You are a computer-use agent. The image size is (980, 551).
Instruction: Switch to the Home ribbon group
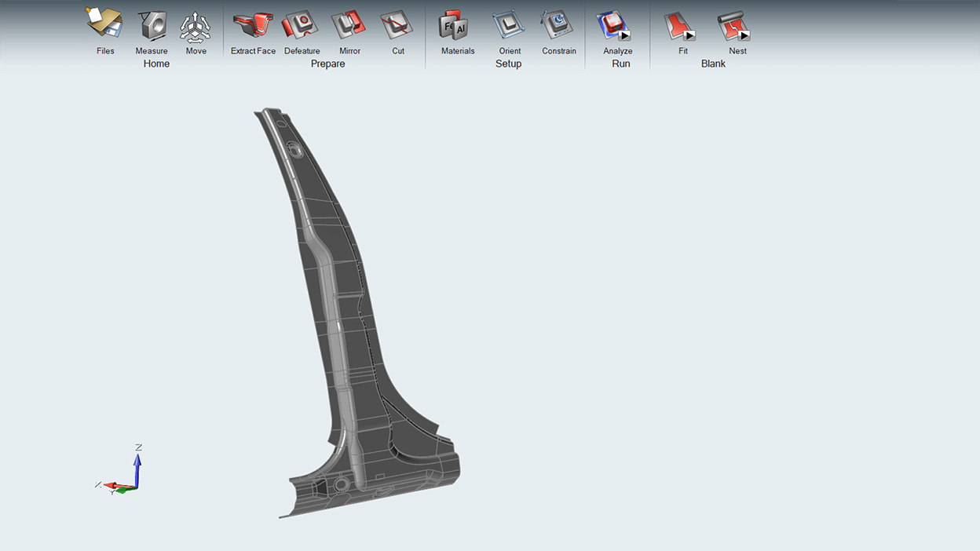click(x=156, y=64)
